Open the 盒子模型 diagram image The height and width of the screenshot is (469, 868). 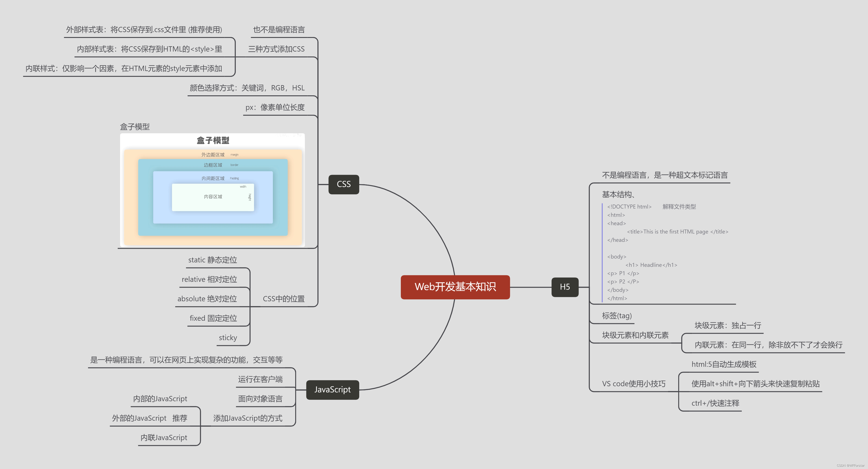point(212,190)
